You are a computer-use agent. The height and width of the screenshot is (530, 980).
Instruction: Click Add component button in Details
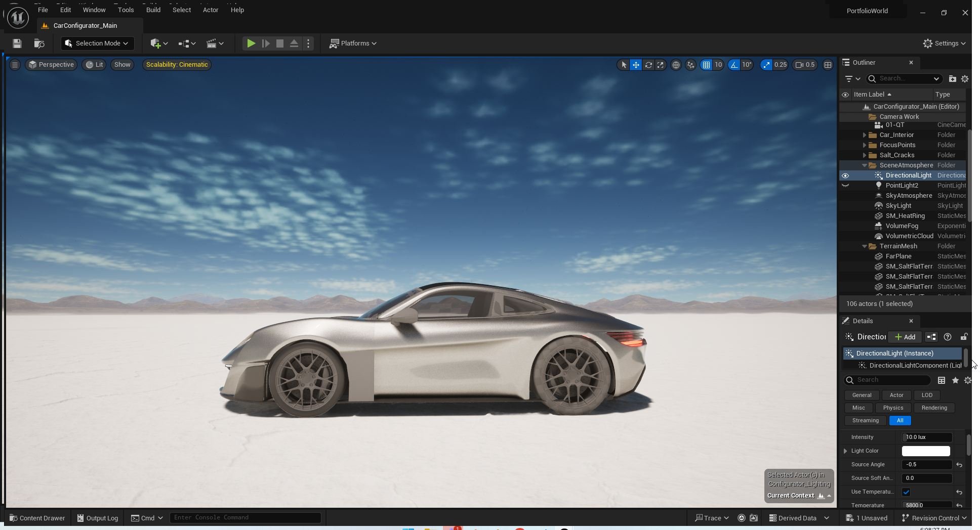point(905,337)
